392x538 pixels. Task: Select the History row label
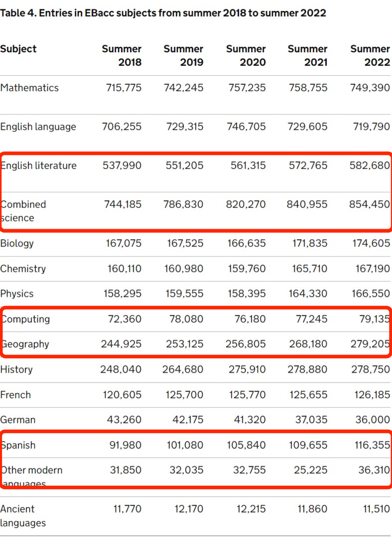coord(16,369)
